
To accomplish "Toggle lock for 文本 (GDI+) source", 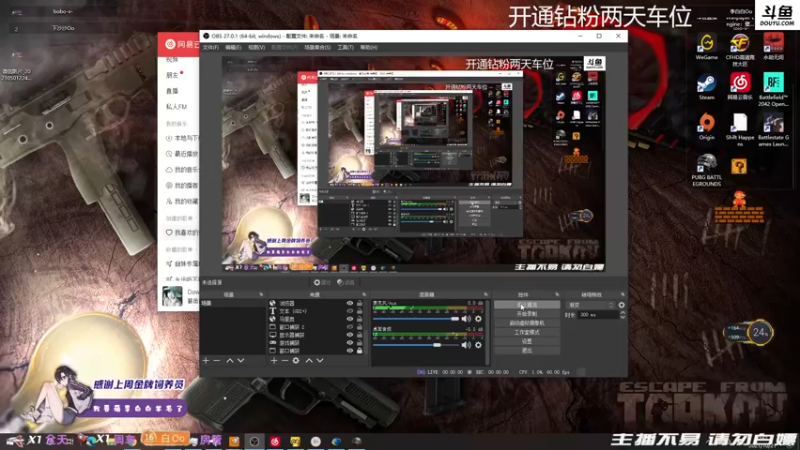I will pos(360,311).
